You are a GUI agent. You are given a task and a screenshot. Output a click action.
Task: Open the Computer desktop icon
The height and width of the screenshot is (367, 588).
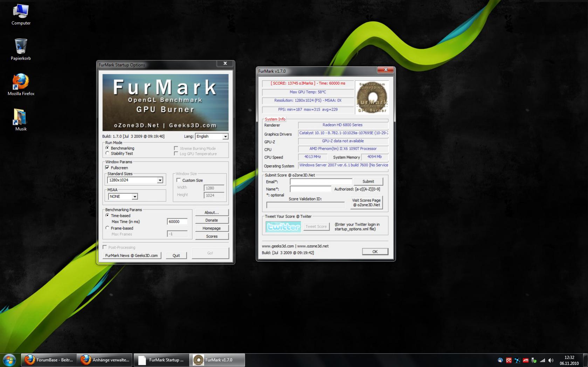point(21,15)
